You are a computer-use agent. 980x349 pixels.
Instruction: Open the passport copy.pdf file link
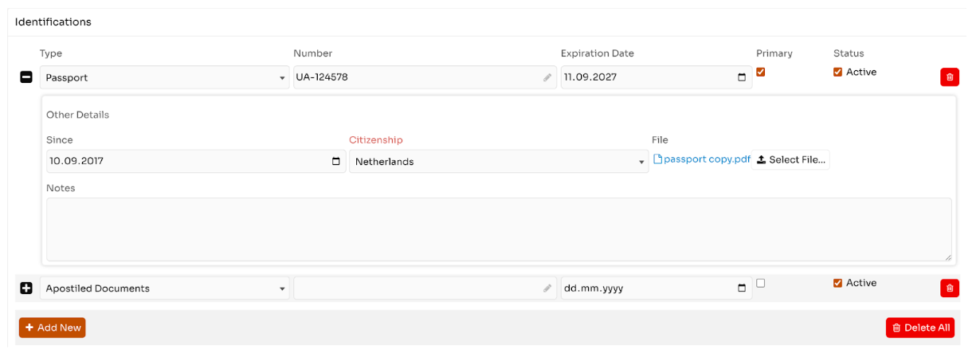pyautogui.click(x=702, y=159)
